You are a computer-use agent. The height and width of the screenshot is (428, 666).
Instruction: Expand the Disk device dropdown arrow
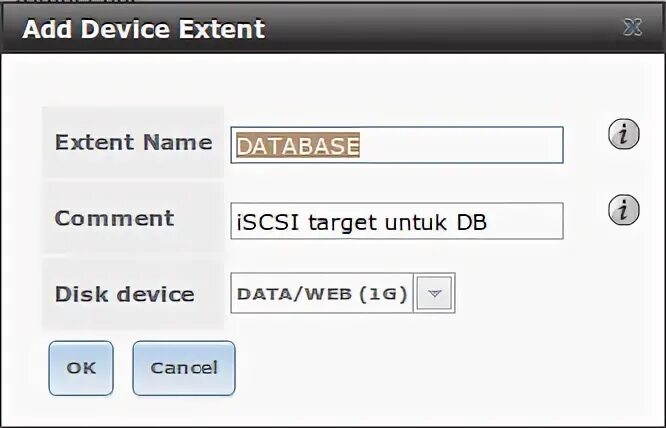pos(434,293)
